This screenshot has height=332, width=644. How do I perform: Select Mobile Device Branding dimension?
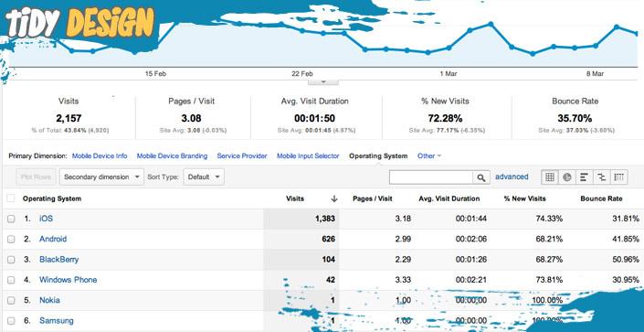pos(172,156)
